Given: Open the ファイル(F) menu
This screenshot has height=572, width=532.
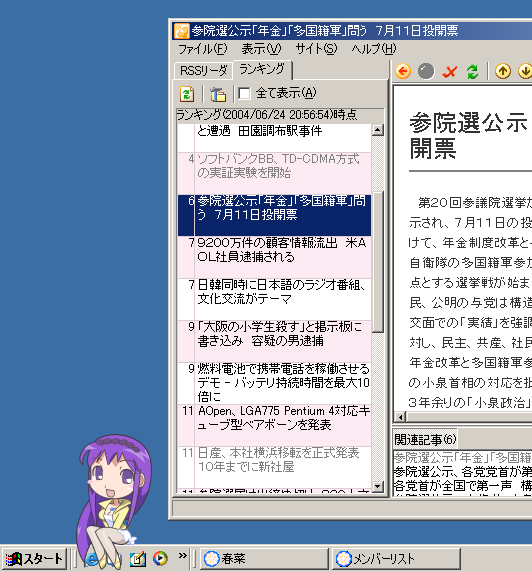Looking at the screenshot, I should [x=203, y=49].
